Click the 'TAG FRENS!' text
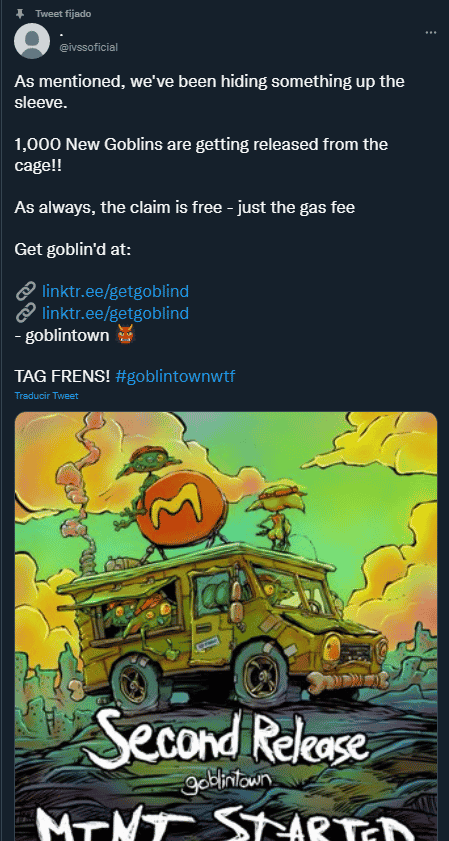 click(x=62, y=377)
